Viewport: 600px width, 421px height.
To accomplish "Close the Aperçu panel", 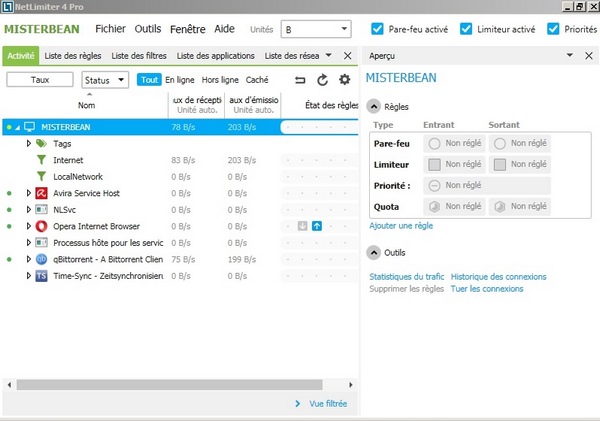I will 589,56.
